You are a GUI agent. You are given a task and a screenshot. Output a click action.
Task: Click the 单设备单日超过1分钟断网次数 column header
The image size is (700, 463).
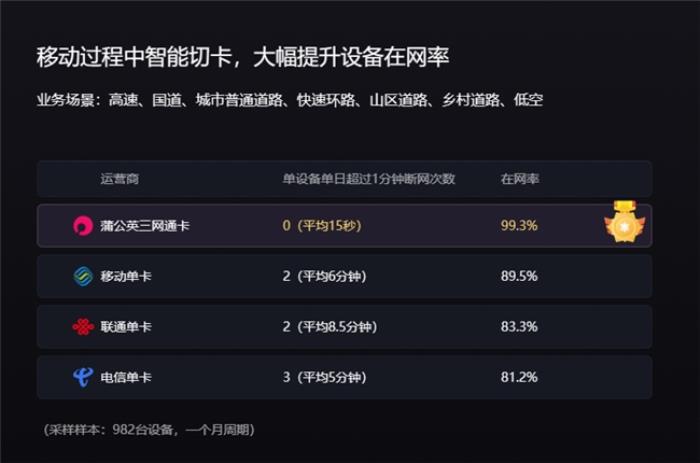pos(369,179)
